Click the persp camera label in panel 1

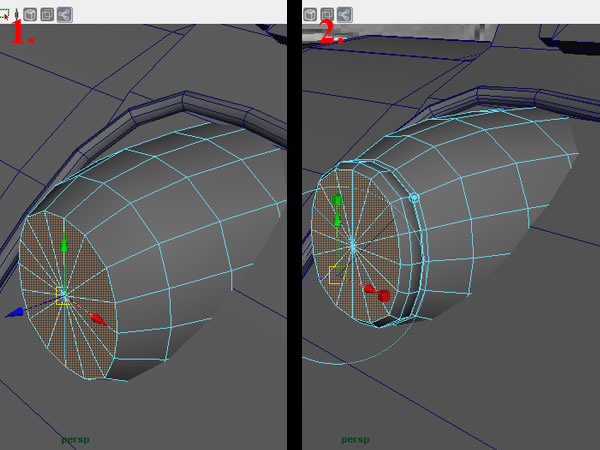(x=75, y=440)
